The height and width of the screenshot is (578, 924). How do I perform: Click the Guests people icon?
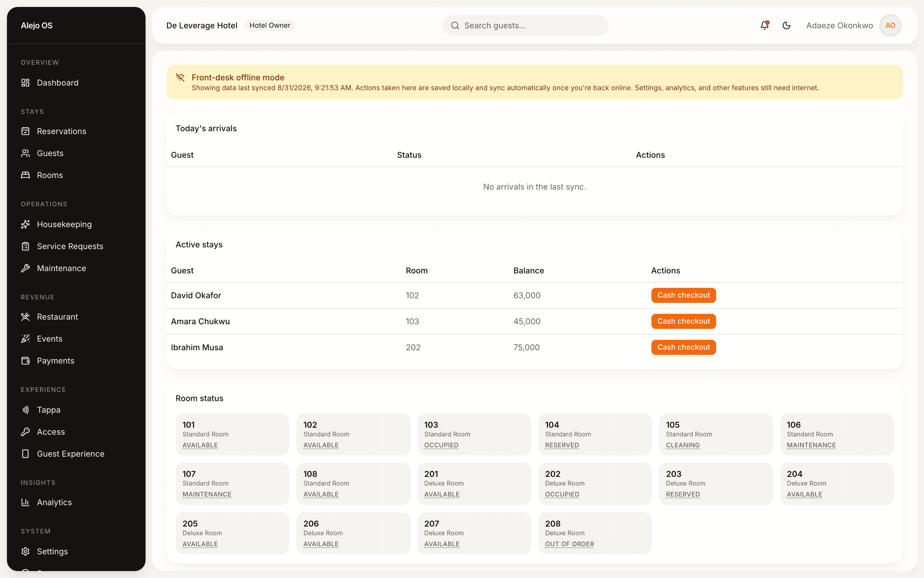tap(25, 153)
